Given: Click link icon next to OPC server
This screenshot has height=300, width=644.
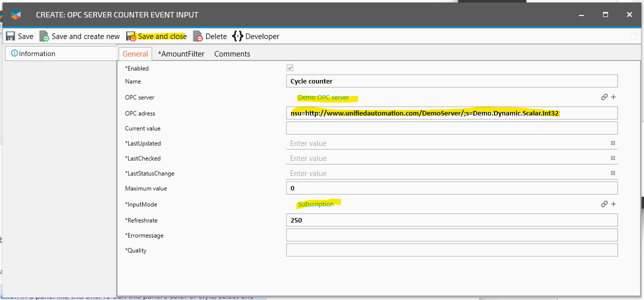Looking at the screenshot, I should point(604,97).
